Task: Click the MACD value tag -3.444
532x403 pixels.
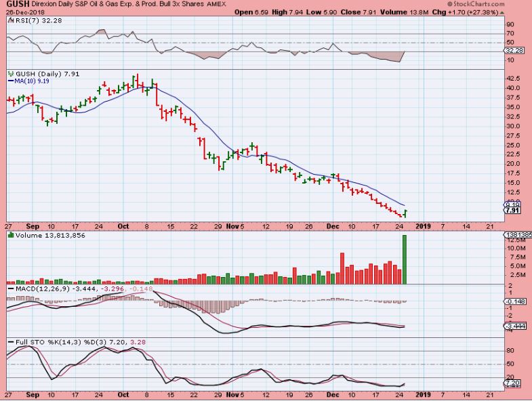Action: coord(516,326)
